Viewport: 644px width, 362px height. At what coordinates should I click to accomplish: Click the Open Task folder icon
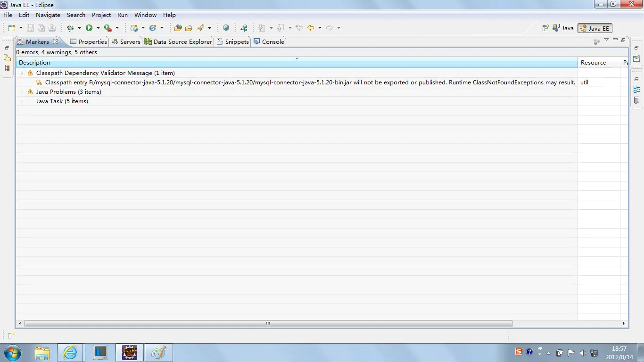point(189,28)
